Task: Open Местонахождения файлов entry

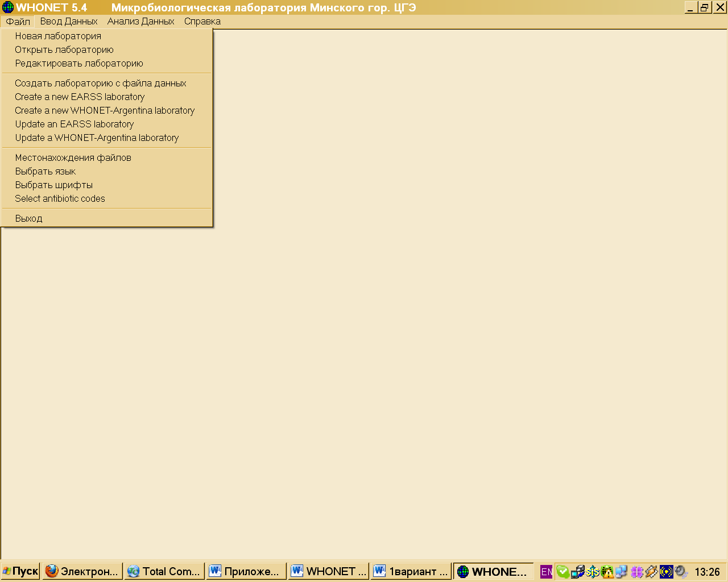Action: coord(107,157)
